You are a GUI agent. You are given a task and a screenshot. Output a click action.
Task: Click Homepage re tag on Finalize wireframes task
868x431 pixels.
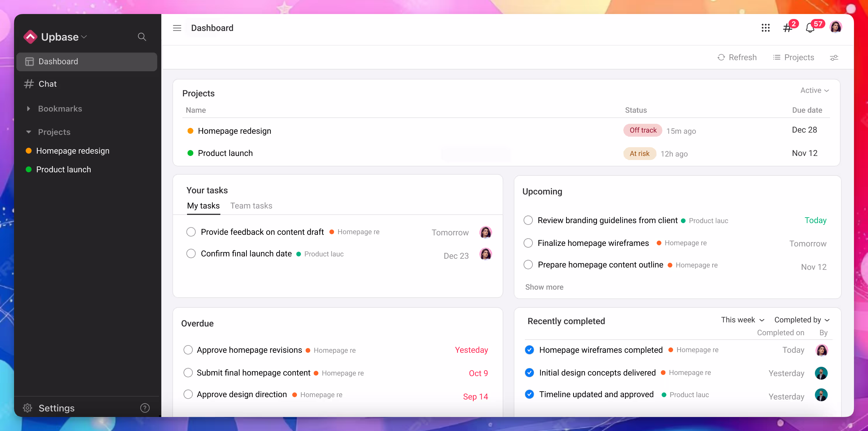click(681, 243)
